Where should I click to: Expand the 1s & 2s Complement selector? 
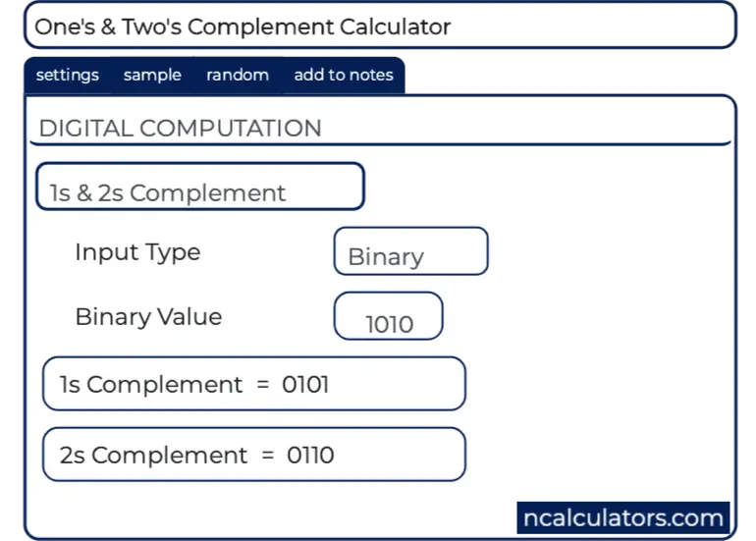point(199,188)
